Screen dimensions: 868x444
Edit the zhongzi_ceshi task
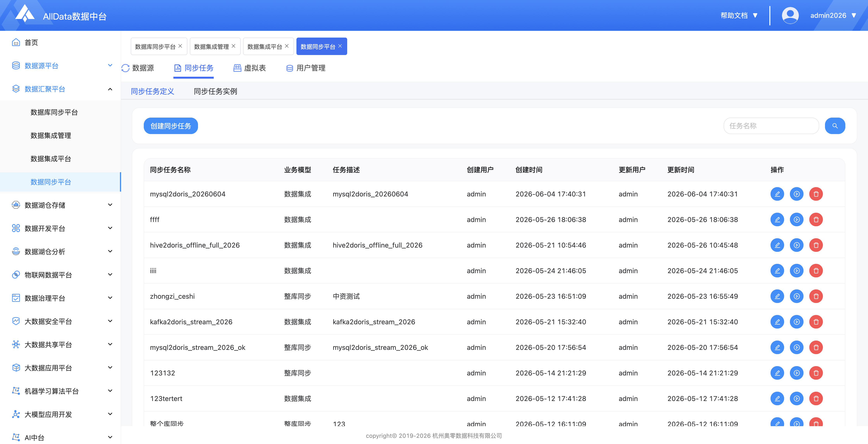click(777, 296)
